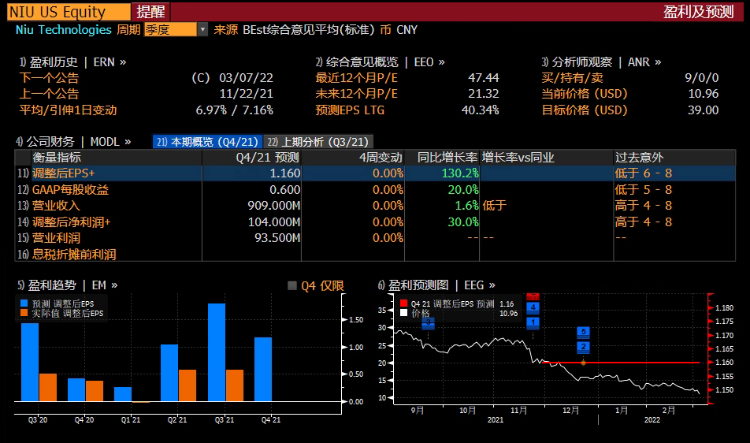Click the 909.000M revenue estimate value
Screen dimensions: 750x443
[x=274, y=206]
